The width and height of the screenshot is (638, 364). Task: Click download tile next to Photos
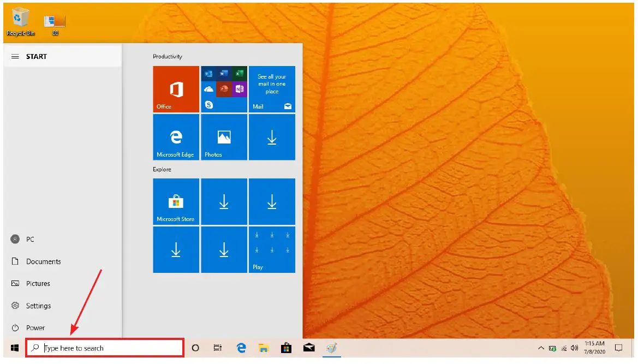(x=272, y=137)
